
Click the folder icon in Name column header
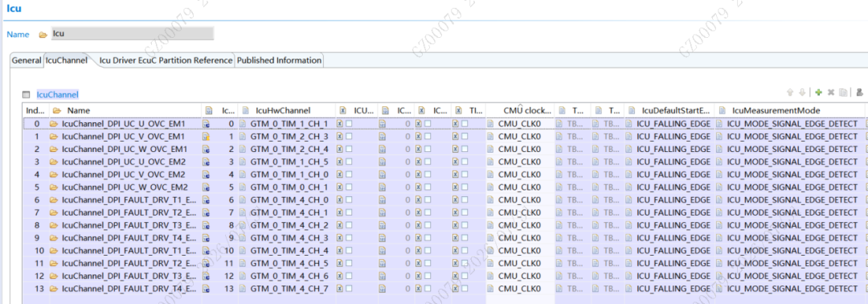point(56,110)
